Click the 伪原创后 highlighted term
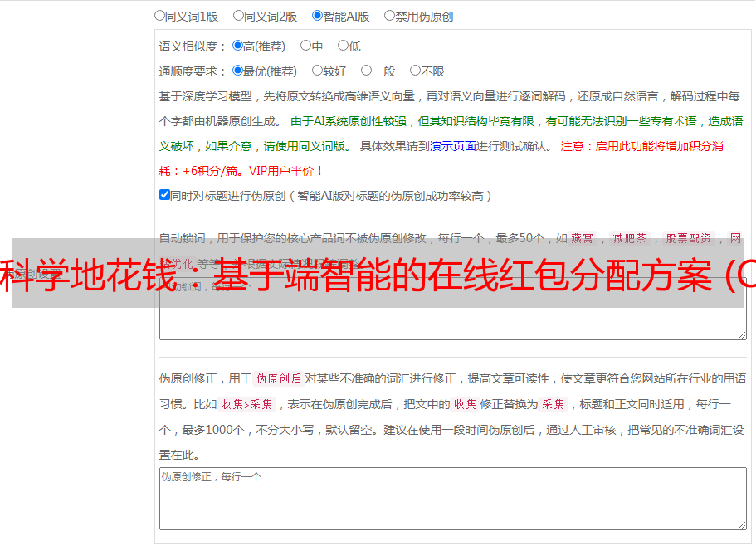 click(279, 378)
